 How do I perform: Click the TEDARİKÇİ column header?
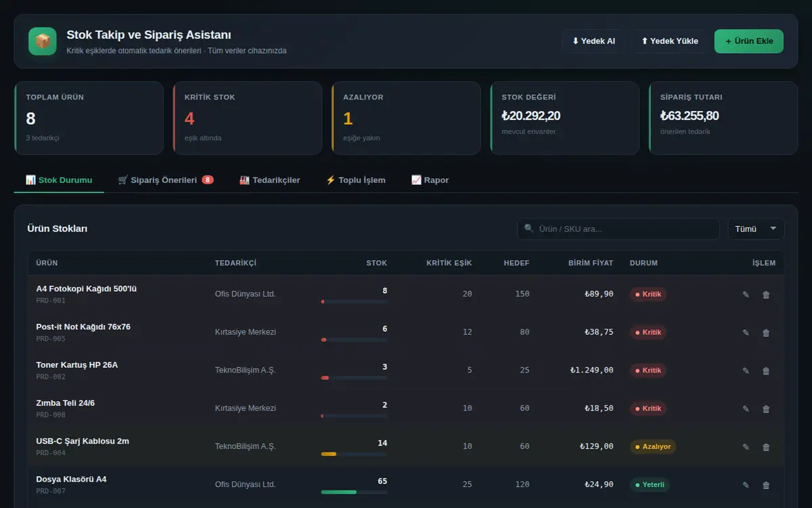(235, 263)
